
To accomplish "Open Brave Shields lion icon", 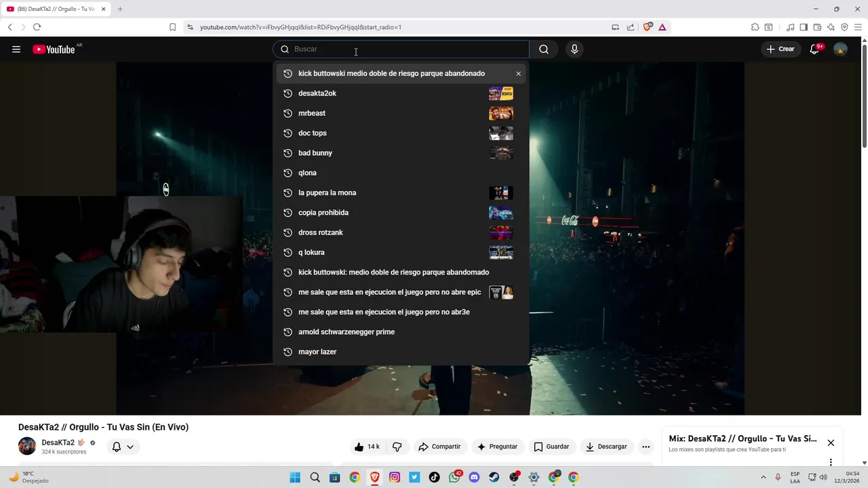I will click(x=648, y=27).
